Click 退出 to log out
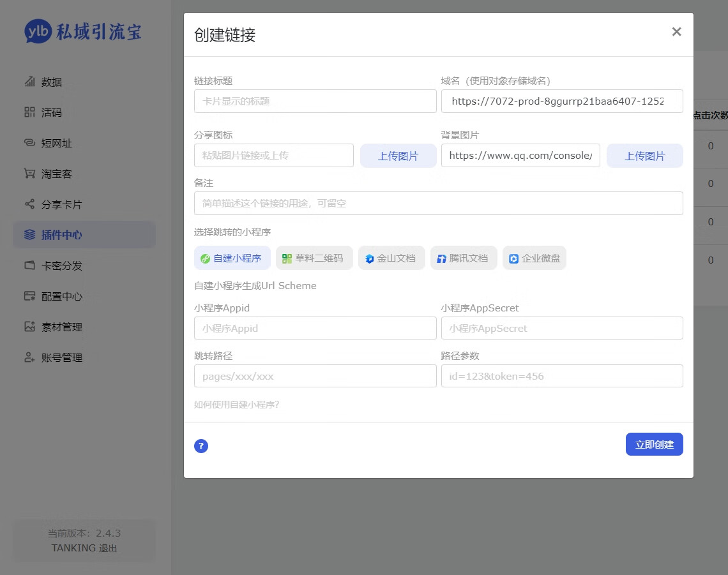Screen dimensions: 728x575 pyautogui.click(x=108, y=548)
